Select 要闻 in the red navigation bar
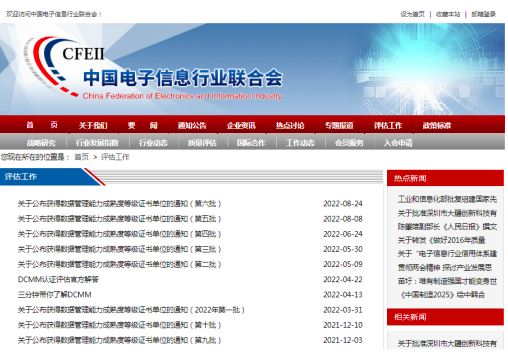The width and height of the screenshot is (508, 360). (142, 125)
